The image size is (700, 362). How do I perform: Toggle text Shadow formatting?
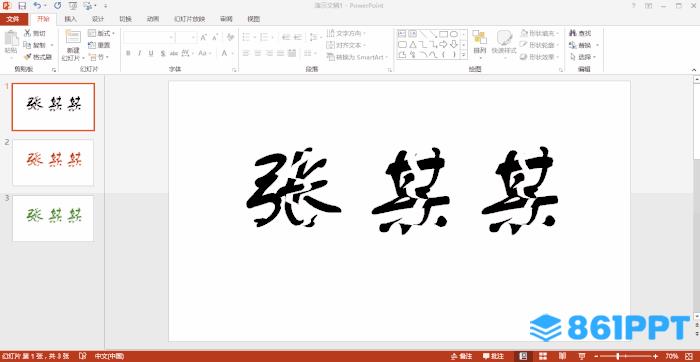(162, 53)
